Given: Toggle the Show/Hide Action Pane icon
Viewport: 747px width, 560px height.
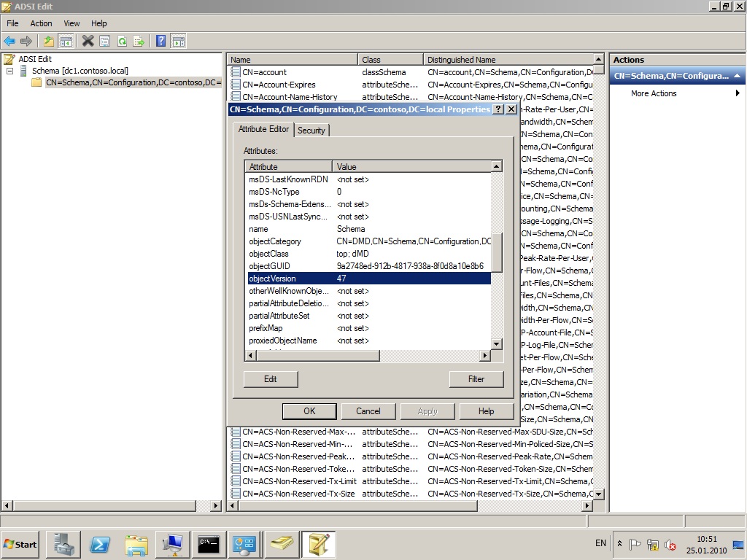Looking at the screenshot, I should coord(178,42).
